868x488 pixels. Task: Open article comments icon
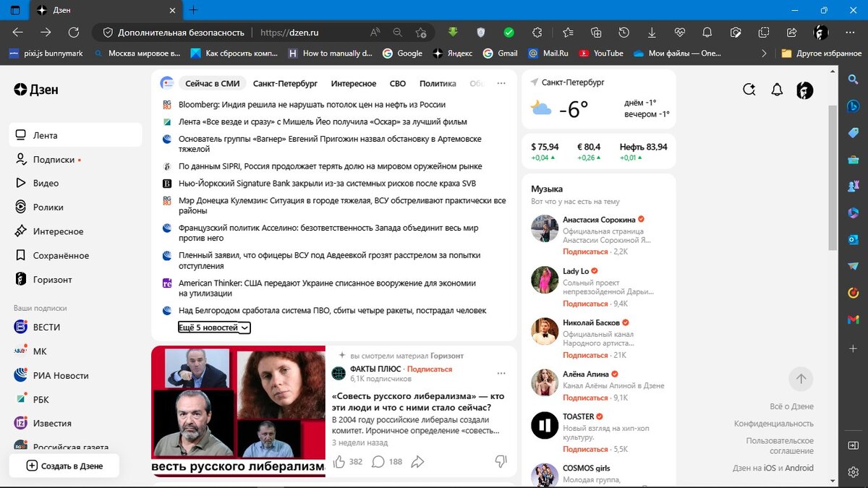pyautogui.click(x=378, y=461)
